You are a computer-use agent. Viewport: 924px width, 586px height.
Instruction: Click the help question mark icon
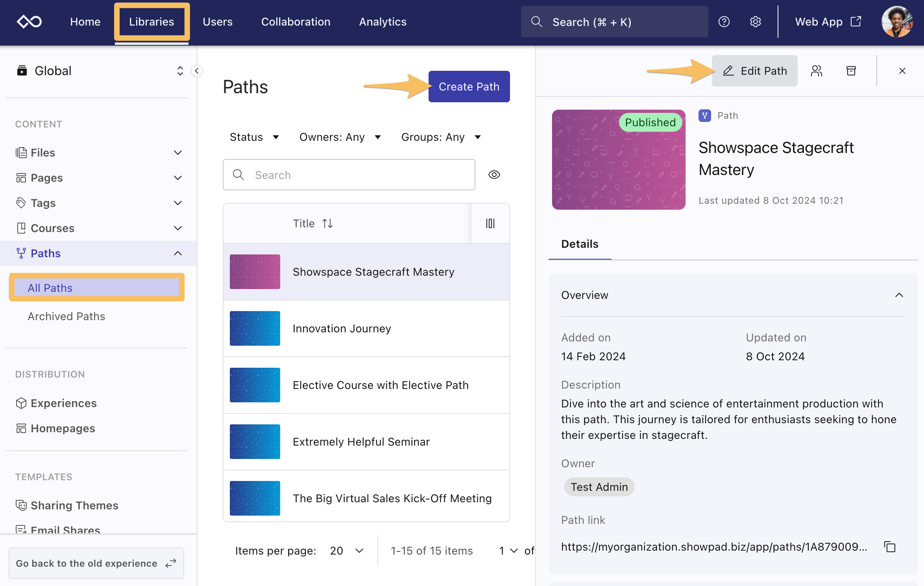click(724, 22)
